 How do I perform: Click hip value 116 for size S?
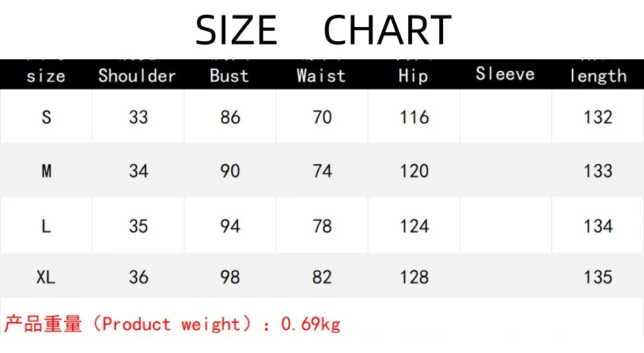click(x=413, y=117)
